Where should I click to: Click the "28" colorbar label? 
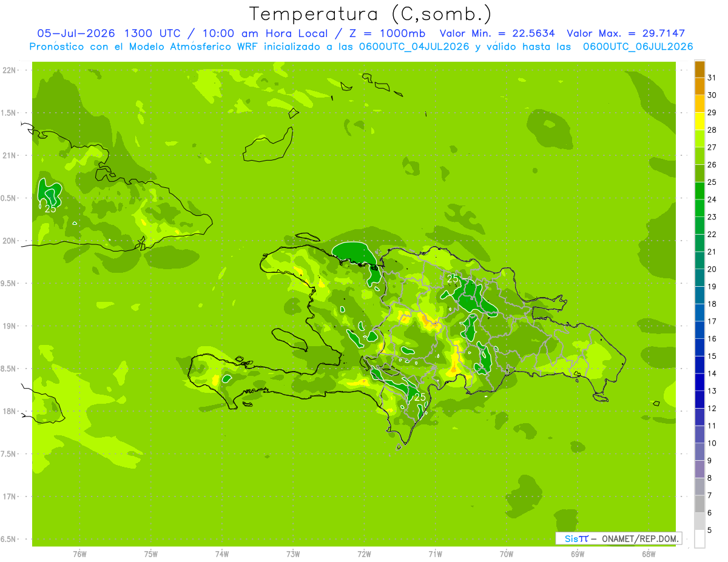coord(712,130)
